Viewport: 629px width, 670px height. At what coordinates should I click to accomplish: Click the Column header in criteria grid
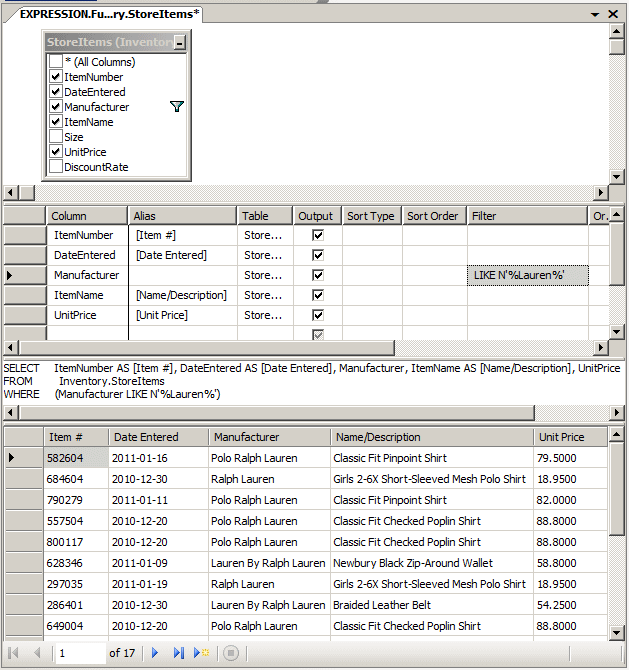pos(87,216)
